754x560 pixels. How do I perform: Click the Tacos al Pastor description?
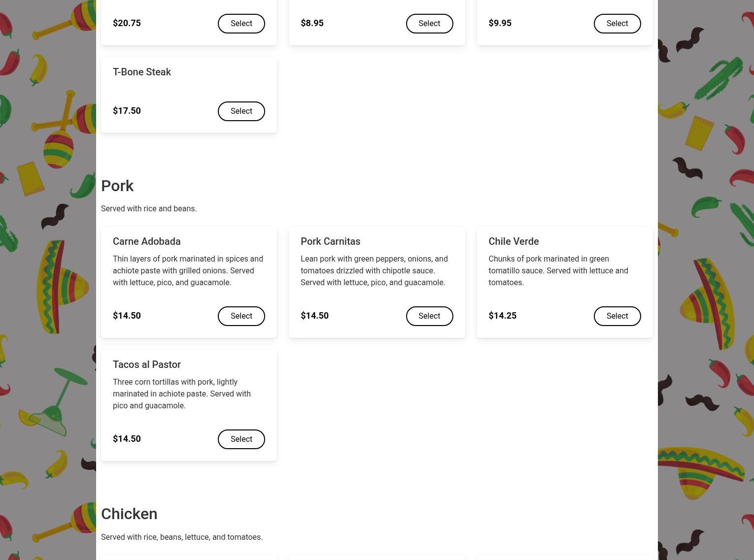[x=182, y=394]
